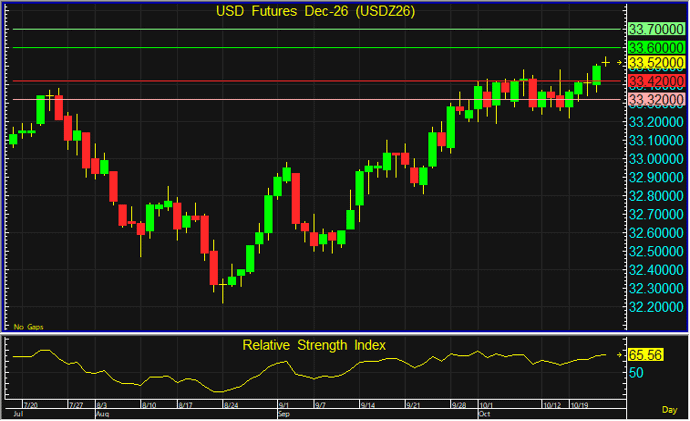Screen dimensions: 690x421
Task: Click the 8/24 date label
Action: (231, 405)
